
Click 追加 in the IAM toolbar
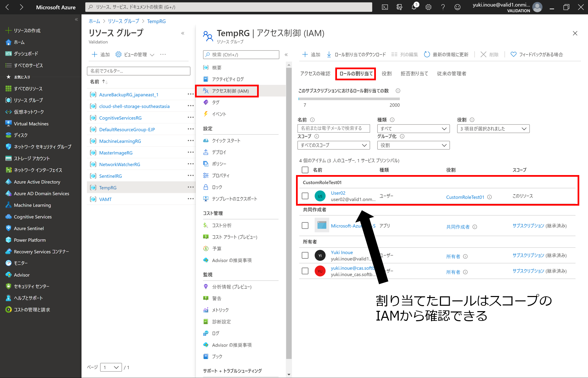[x=311, y=54]
